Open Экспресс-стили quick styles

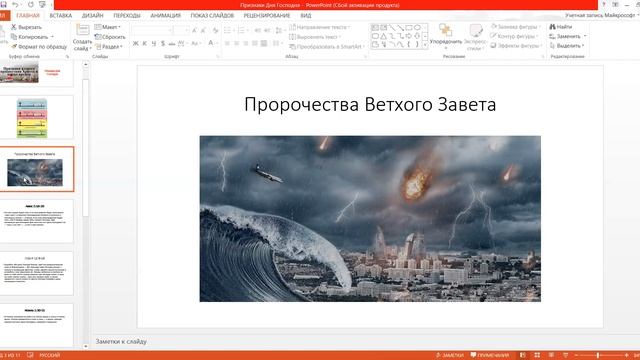[475, 37]
